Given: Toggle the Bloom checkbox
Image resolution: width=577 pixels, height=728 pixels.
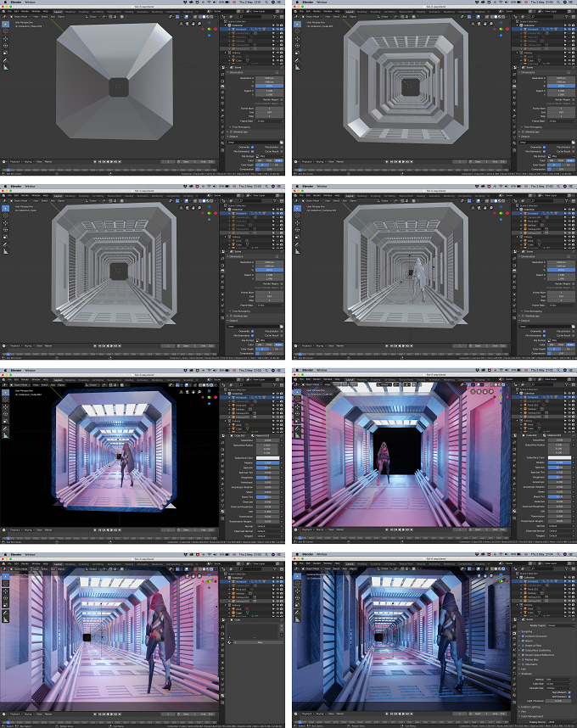Looking at the screenshot, I should [524, 641].
